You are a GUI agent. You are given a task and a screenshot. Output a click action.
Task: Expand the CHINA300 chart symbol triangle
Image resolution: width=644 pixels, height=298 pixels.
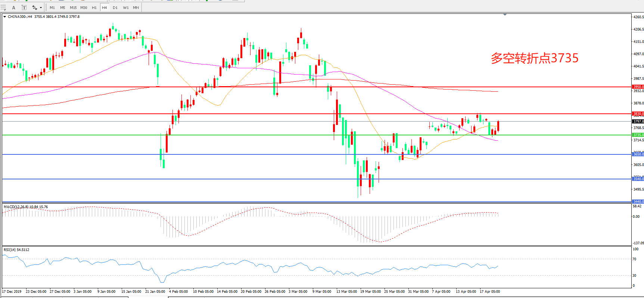[x=5, y=17]
